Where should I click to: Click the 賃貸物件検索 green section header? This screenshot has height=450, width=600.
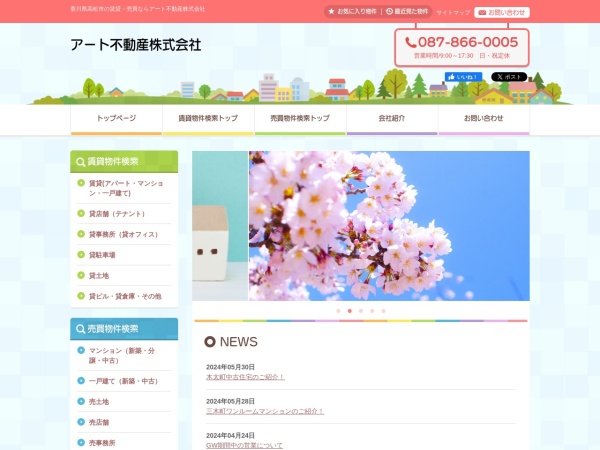point(124,161)
